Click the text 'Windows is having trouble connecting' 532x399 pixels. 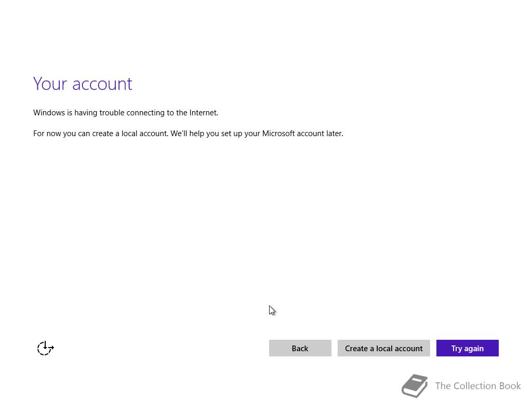[x=99, y=113]
